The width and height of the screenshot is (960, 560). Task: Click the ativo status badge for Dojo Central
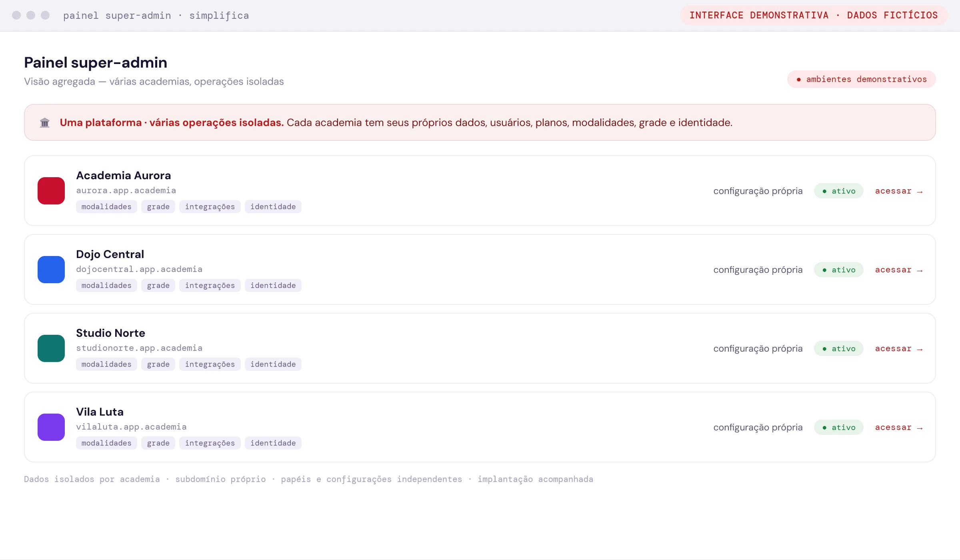(x=839, y=270)
